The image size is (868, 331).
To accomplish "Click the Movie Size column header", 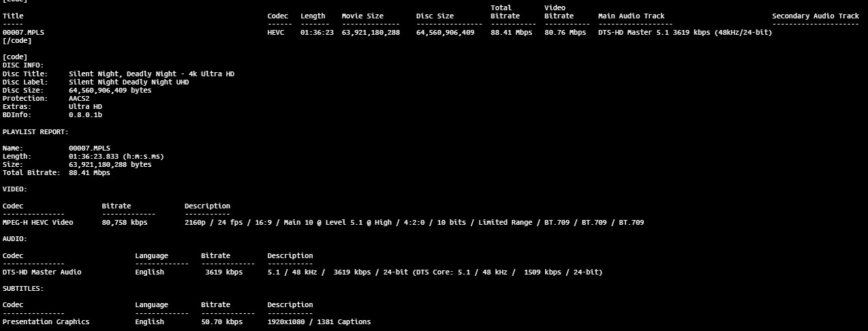I will (x=362, y=16).
